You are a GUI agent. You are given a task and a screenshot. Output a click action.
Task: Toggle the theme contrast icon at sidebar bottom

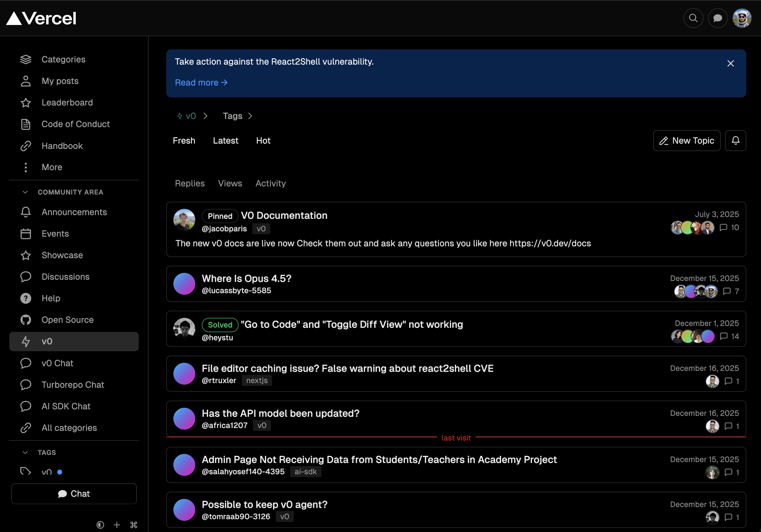click(100, 525)
